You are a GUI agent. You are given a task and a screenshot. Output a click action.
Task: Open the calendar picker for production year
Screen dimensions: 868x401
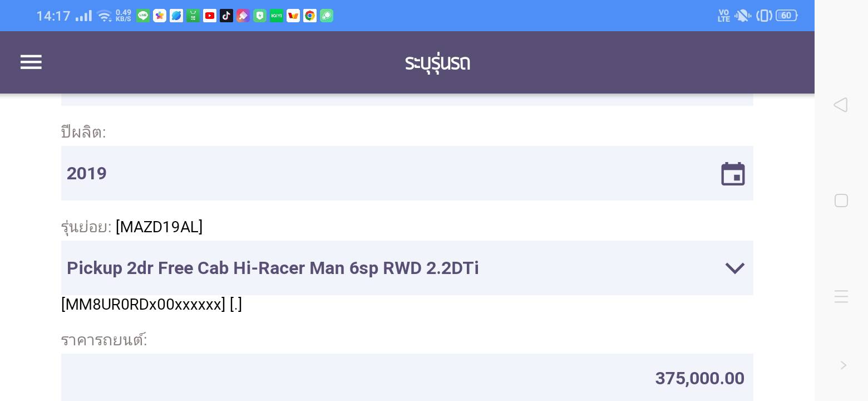click(733, 174)
